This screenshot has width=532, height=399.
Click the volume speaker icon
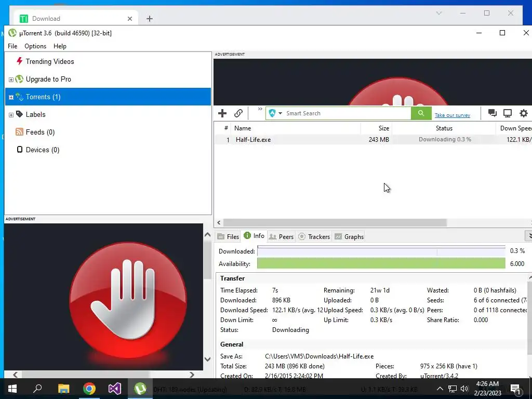click(464, 389)
